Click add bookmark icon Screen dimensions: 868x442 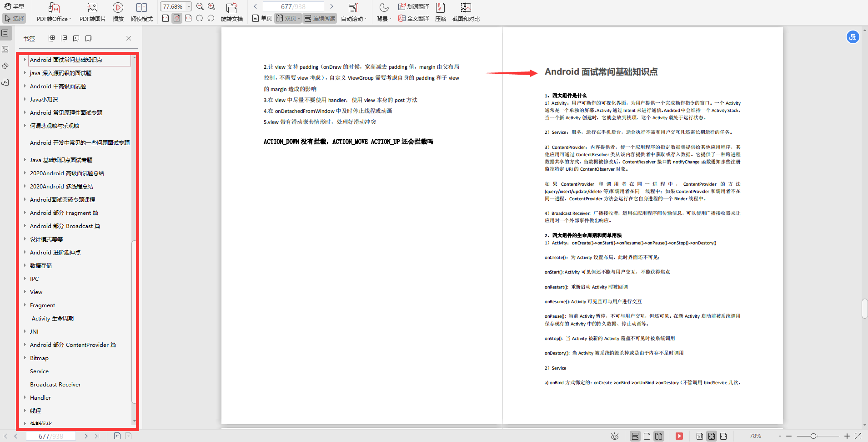(76, 38)
